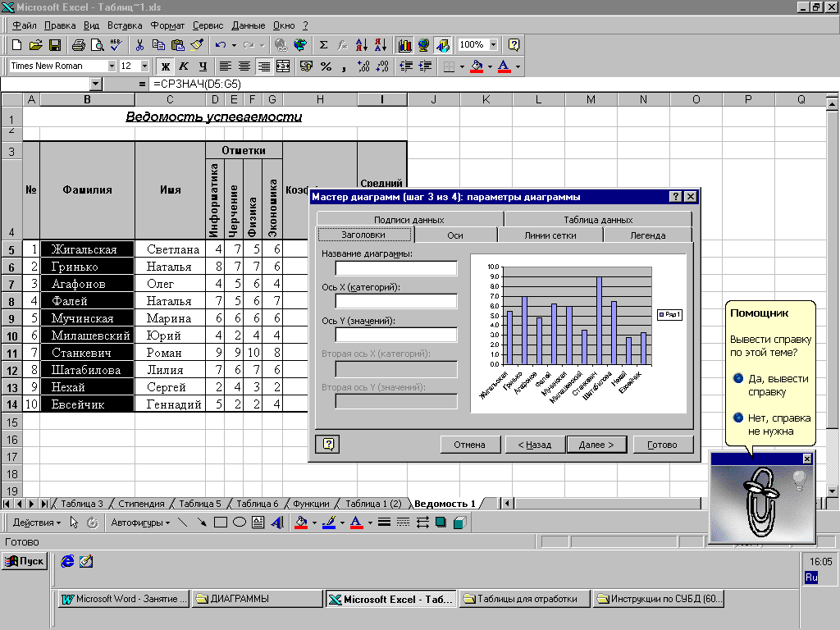Click the Отмена button
This screenshot has width=840, height=630.
(470, 444)
